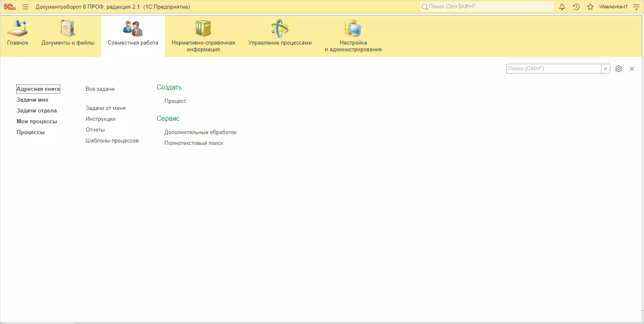Click the section search input (Ctrl+F)

pos(554,69)
